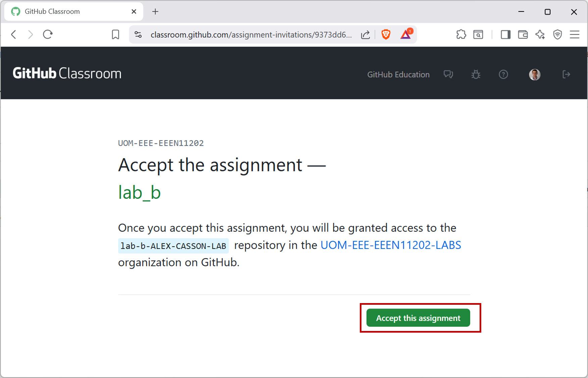588x378 pixels.
Task: Bookmark this page with the bookmark icon
Action: tap(115, 34)
